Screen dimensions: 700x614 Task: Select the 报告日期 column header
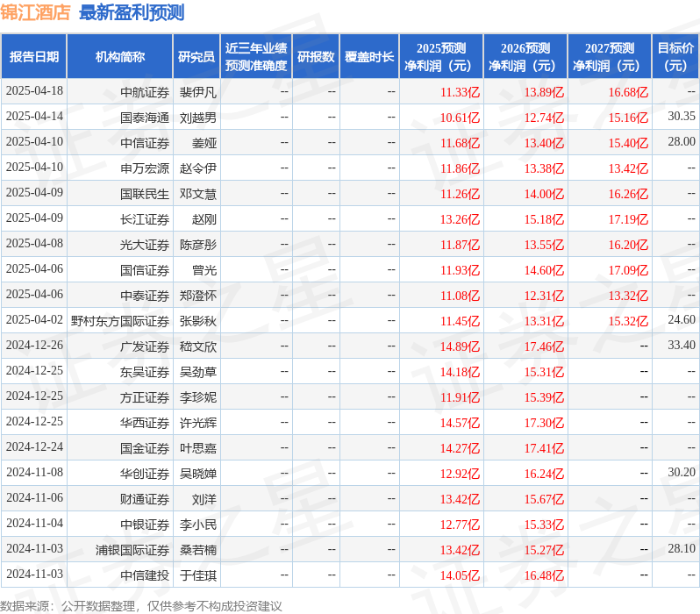pos(34,57)
